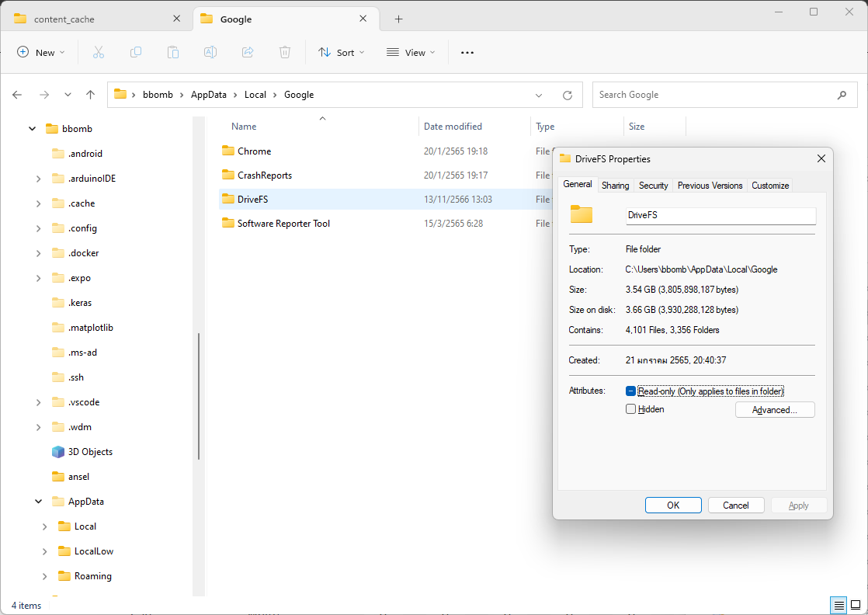Go up one folder level

click(90, 95)
